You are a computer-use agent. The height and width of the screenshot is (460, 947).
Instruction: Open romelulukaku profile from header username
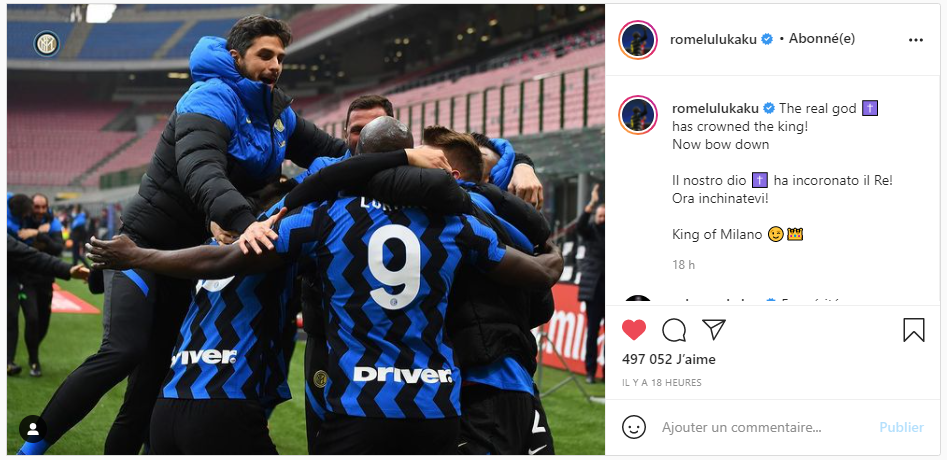[x=713, y=39]
